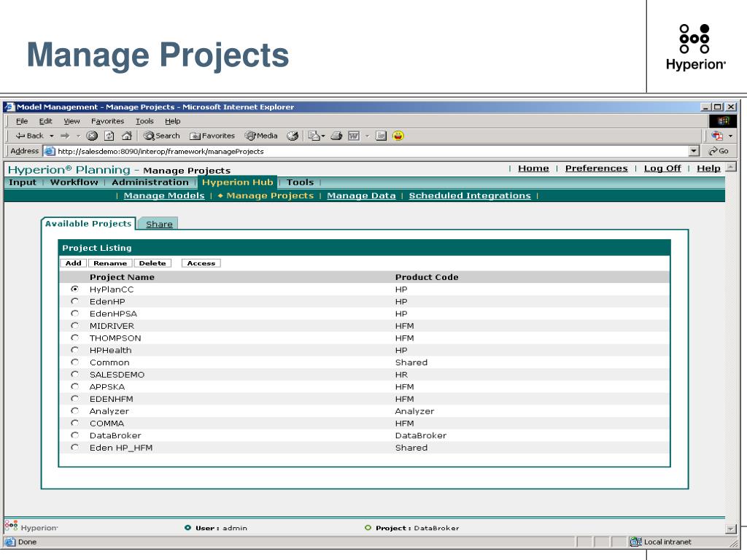Click the Adobe PDF icon on the toolbar

[717, 136]
